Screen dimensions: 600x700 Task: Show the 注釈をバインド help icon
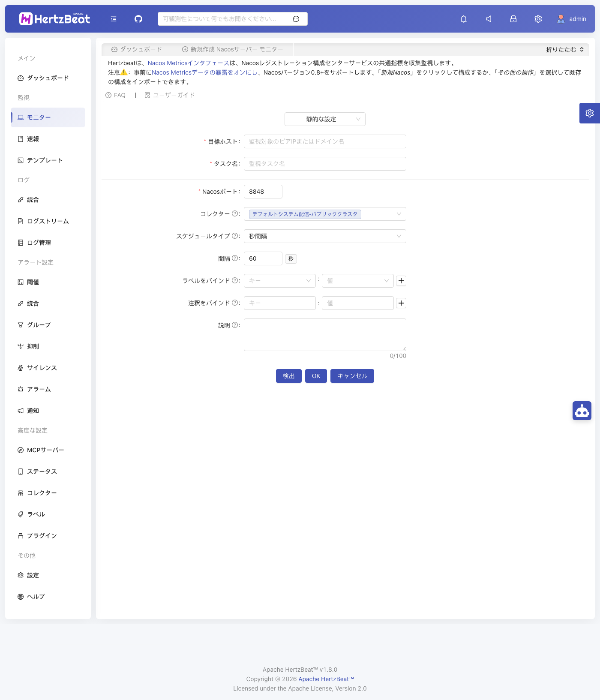click(x=235, y=303)
